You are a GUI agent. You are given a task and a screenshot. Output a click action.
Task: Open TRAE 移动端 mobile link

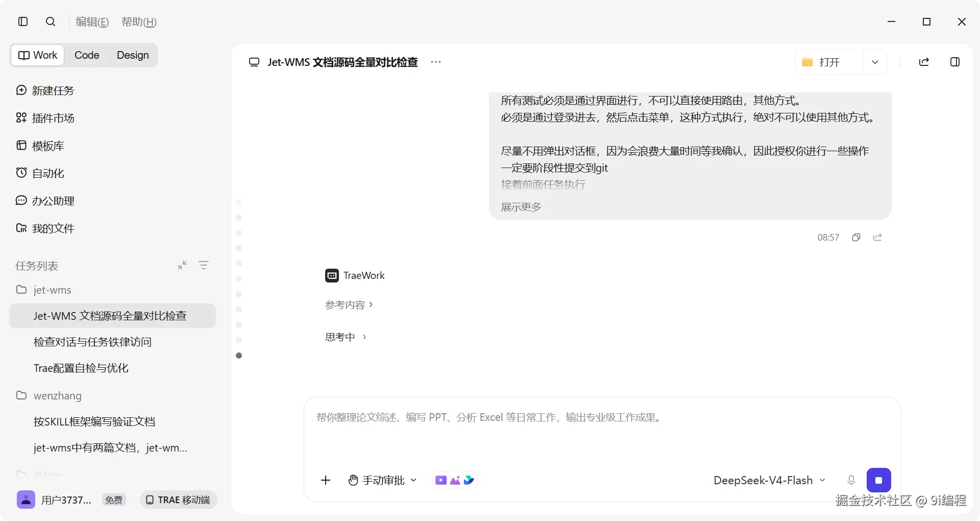[x=178, y=500]
